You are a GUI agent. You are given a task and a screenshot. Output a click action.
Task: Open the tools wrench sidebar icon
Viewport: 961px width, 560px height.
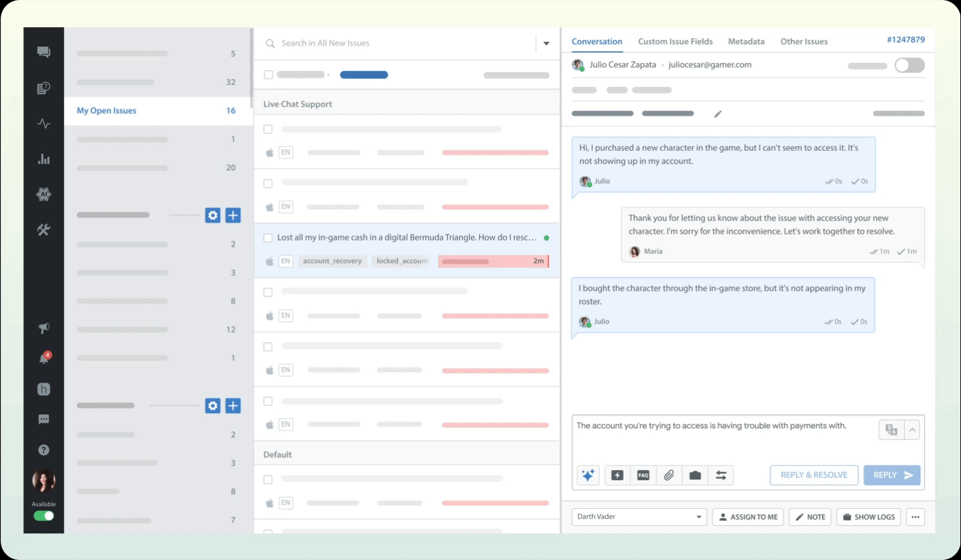tap(44, 230)
